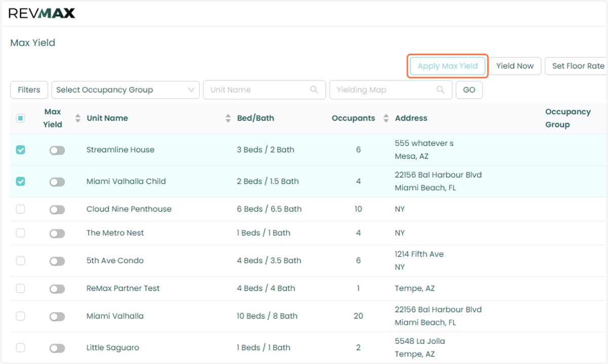Select the Streamline House unit name
This screenshot has width=608, height=364.
coord(120,150)
